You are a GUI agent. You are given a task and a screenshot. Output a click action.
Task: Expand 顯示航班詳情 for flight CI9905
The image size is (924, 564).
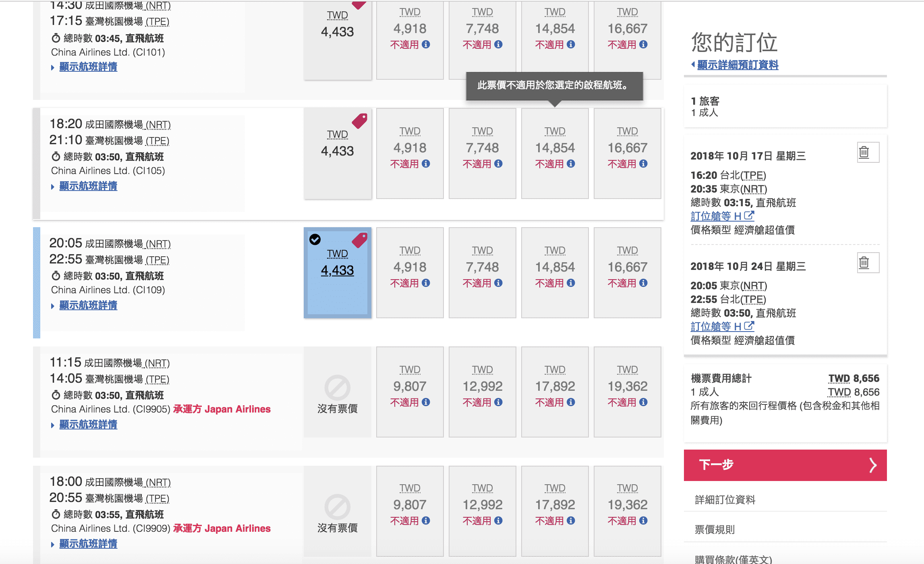88,425
